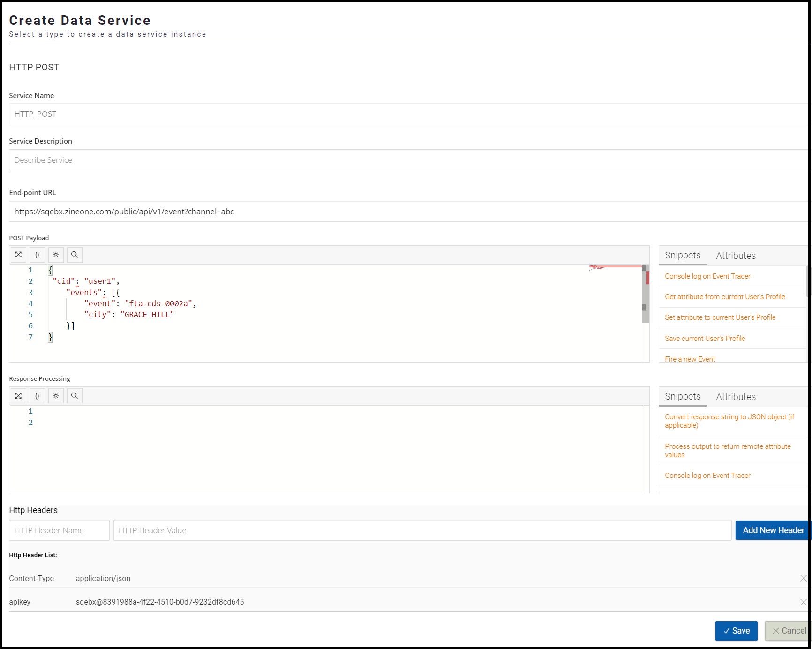Insert Convert response string to JSON object snippet
Screen dimensions: 812x650
pos(729,421)
